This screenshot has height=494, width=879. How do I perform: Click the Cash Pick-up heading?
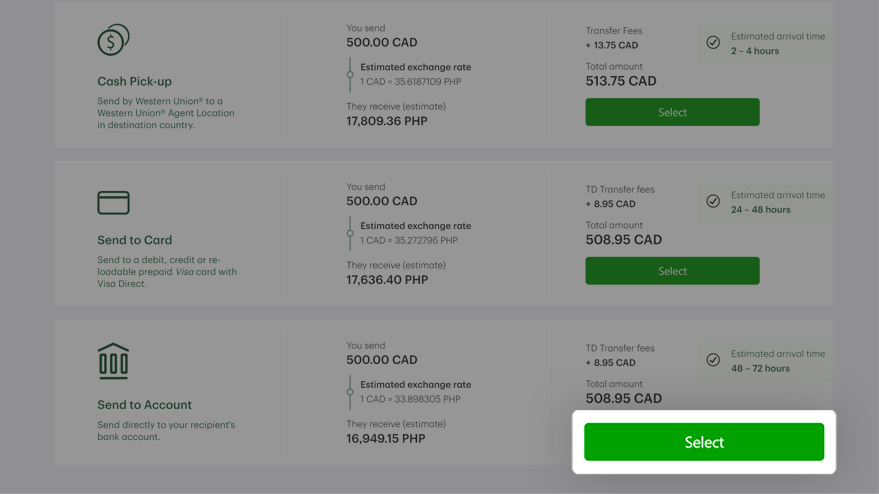tap(135, 81)
